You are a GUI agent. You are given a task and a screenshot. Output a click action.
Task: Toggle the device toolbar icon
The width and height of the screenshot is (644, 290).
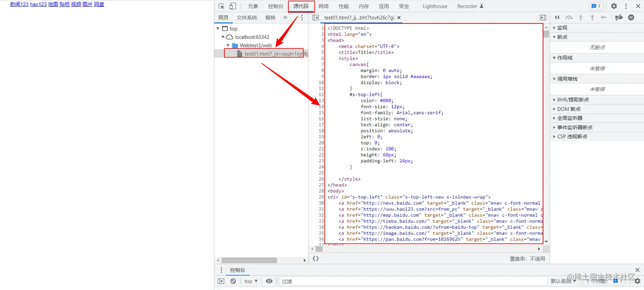233,6
